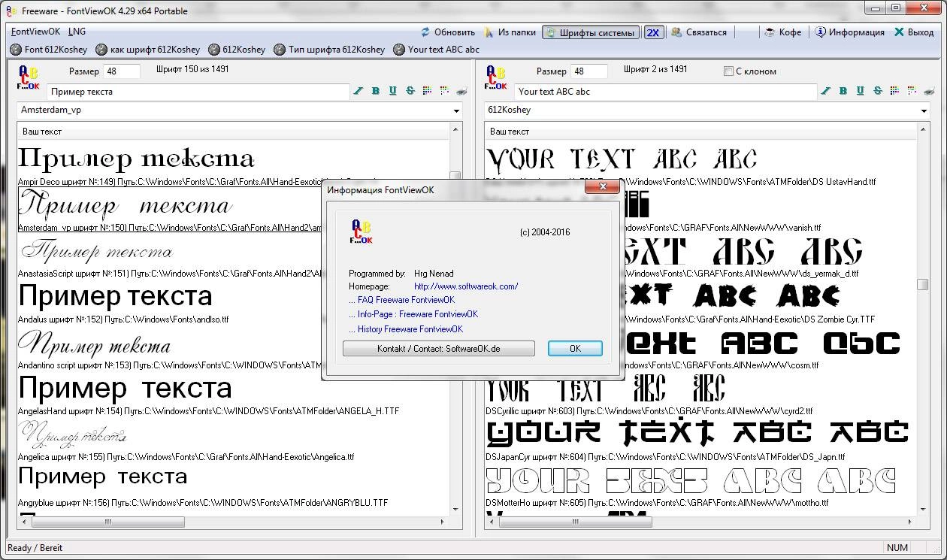Viewport: 947px width, 560px height.
Task: Open background color picker in left pane
Action: tap(444, 91)
